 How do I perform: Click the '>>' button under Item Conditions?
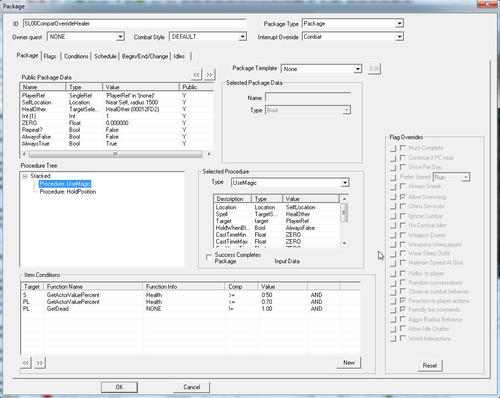(39, 363)
